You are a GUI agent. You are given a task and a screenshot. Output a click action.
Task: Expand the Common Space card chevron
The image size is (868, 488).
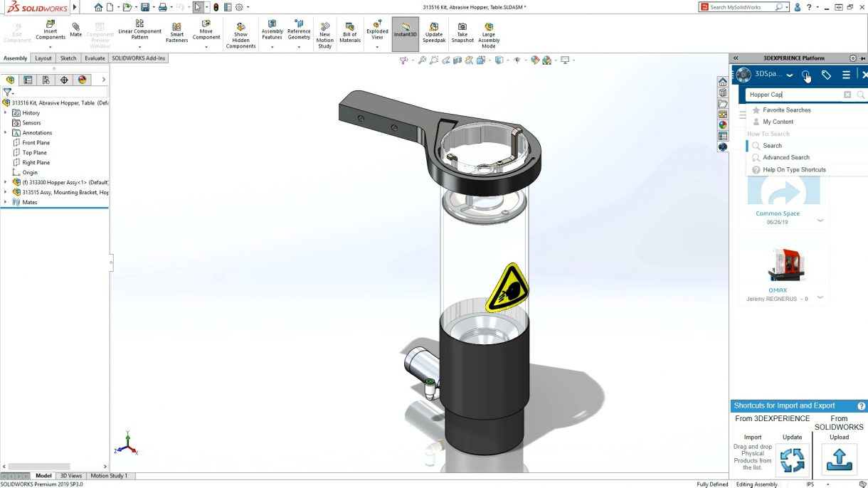click(x=820, y=221)
